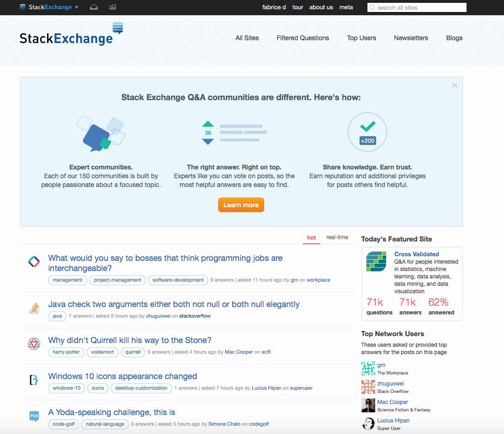The height and width of the screenshot is (434, 504).
Task: Click the Stack Overflow icon beside Java question
Action: click(34, 308)
